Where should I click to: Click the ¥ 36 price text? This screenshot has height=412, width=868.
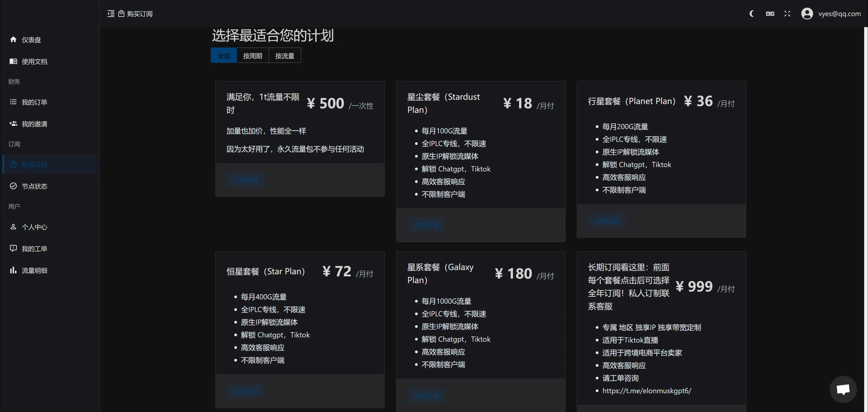pyautogui.click(x=698, y=101)
